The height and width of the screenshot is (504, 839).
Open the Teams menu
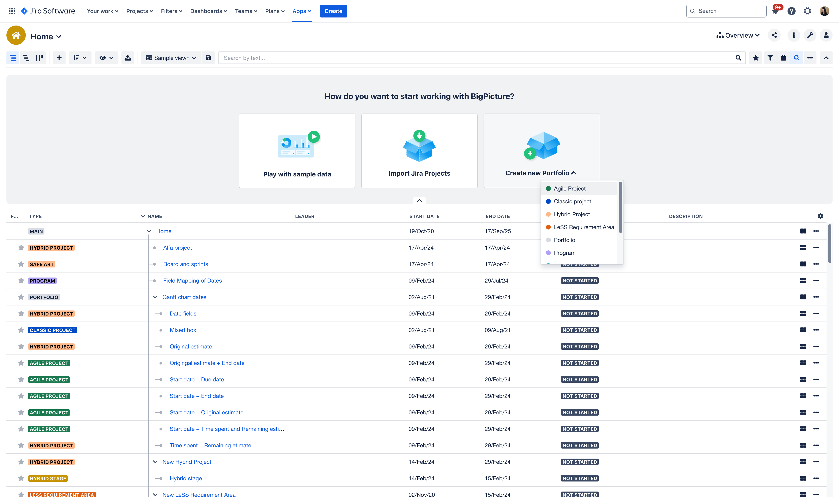pyautogui.click(x=246, y=11)
